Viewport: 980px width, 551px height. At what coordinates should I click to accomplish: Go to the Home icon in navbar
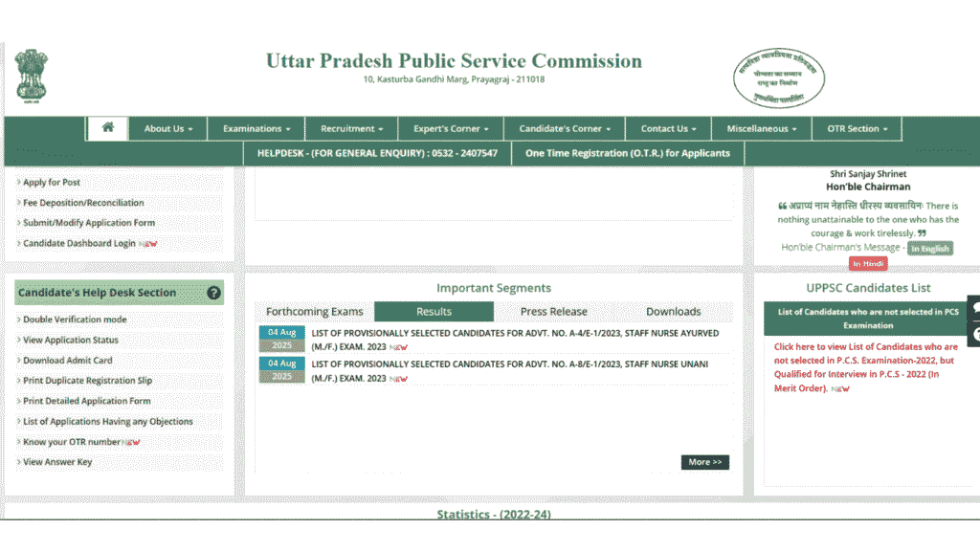click(107, 128)
